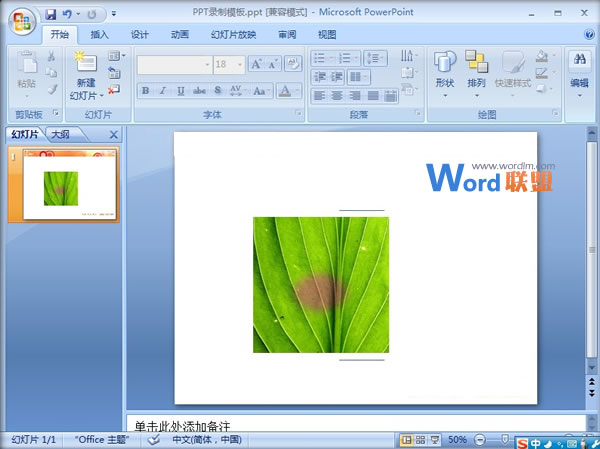
Task: Clear all text formatting
Action: pos(293,64)
